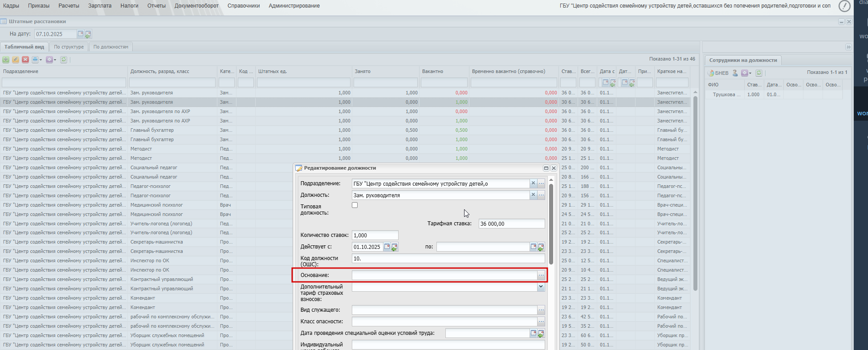Switch to the По структуре tab

point(69,47)
